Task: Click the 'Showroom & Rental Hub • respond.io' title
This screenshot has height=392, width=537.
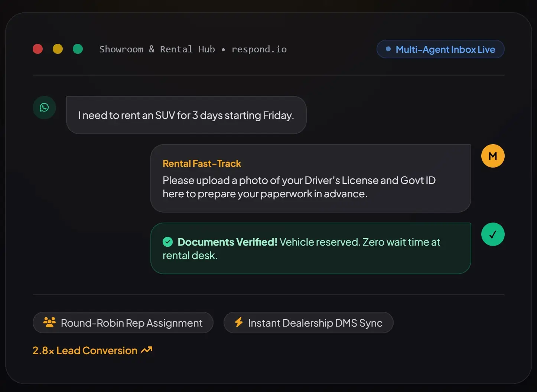Action: [x=193, y=49]
